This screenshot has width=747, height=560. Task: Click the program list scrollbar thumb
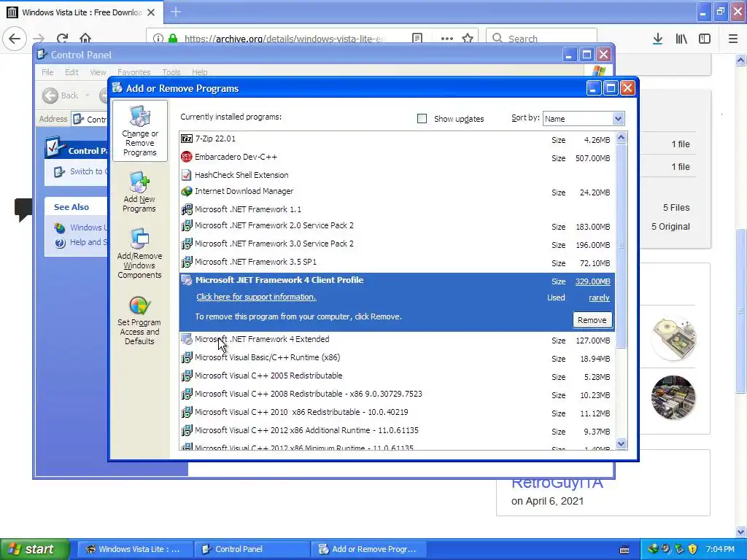(x=622, y=245)
